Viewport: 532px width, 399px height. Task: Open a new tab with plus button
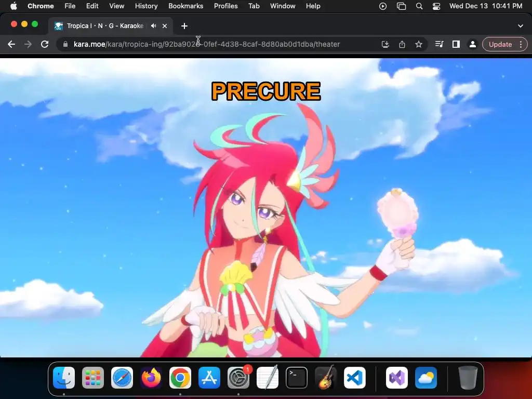pos(184,26)
